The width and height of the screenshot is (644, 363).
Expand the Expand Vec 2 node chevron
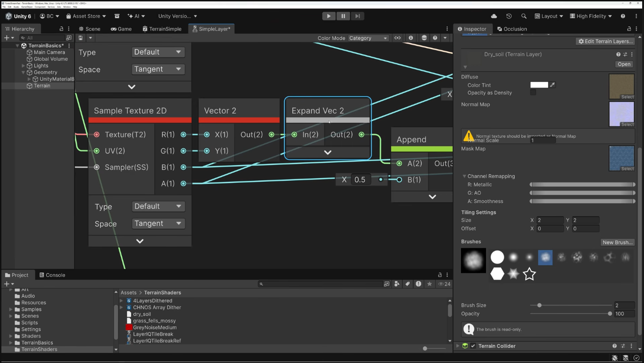[x=328, y=153]
